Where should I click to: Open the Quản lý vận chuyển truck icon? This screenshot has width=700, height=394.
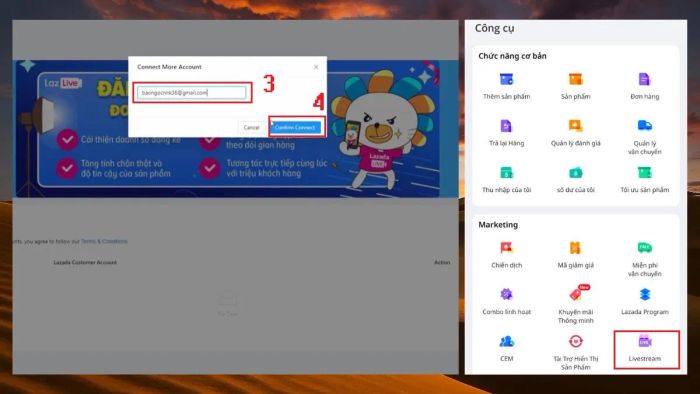coord(644,126)
